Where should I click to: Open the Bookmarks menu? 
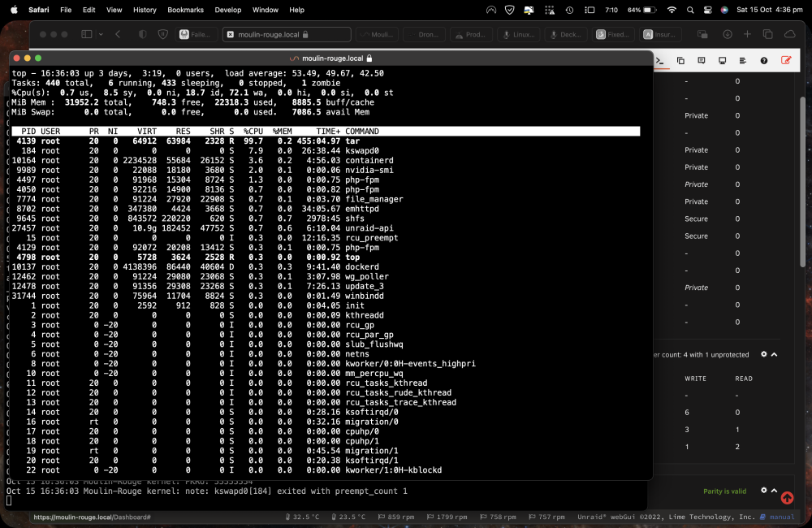click(x=185, y=10)
